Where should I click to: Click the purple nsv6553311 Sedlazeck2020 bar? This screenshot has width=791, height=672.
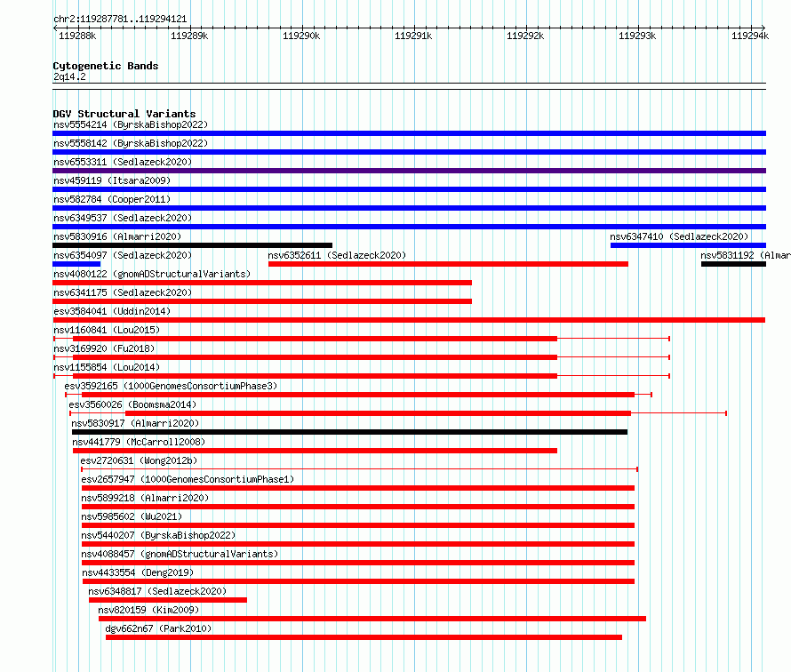point(409,171)
